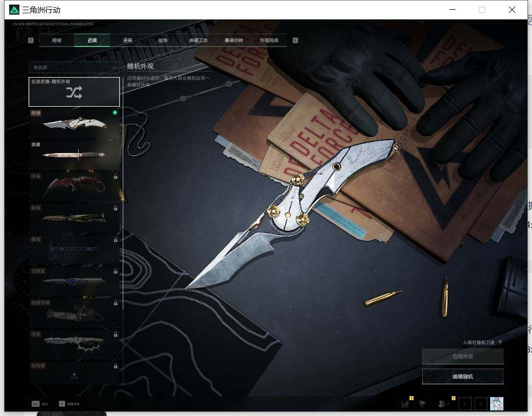Select the locked red karambit skin
532x416 pixels.
(74, 186)
